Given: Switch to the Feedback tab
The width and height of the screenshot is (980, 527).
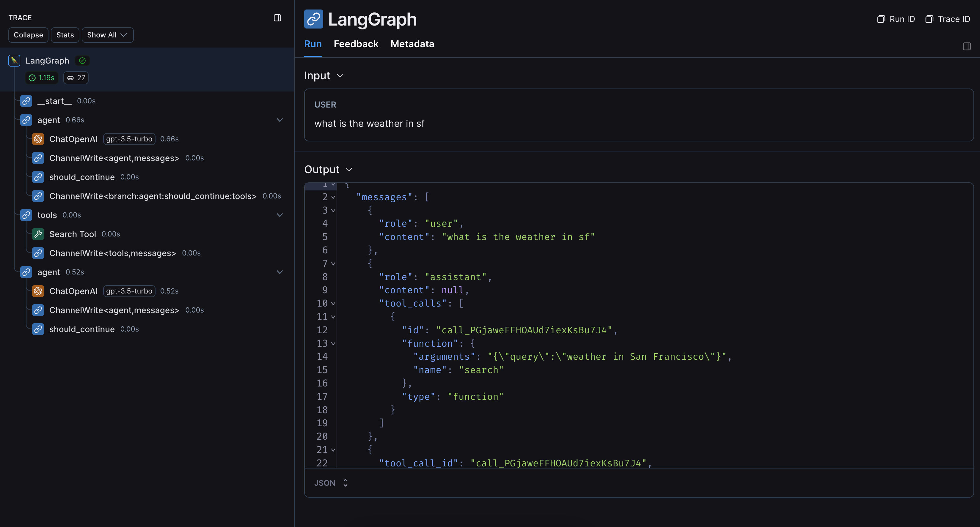Looking at the screenshot, I should tap(356, 44).
